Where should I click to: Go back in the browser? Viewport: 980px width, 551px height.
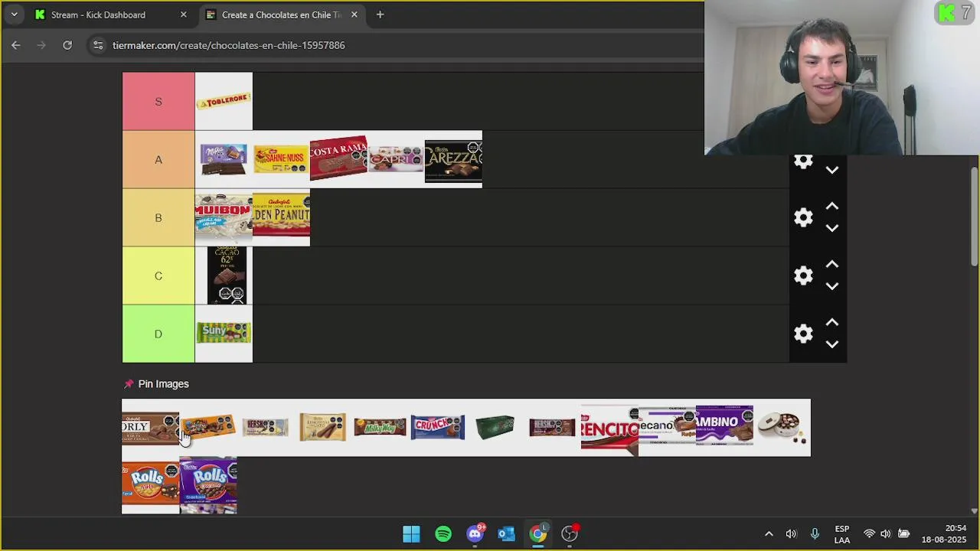[16, 45]
